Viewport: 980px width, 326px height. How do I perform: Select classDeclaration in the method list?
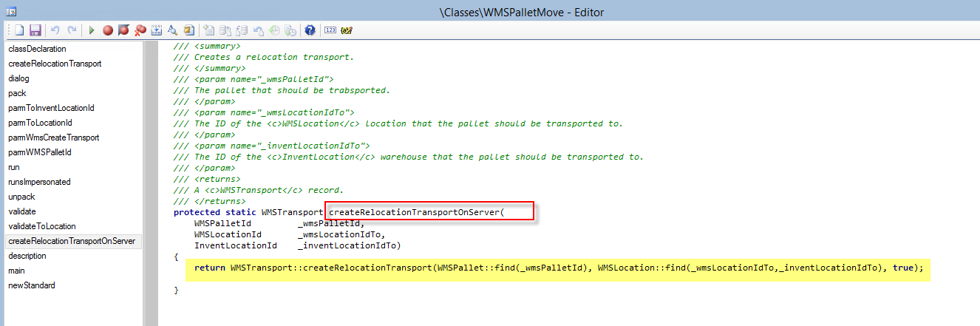pos(37,49)
